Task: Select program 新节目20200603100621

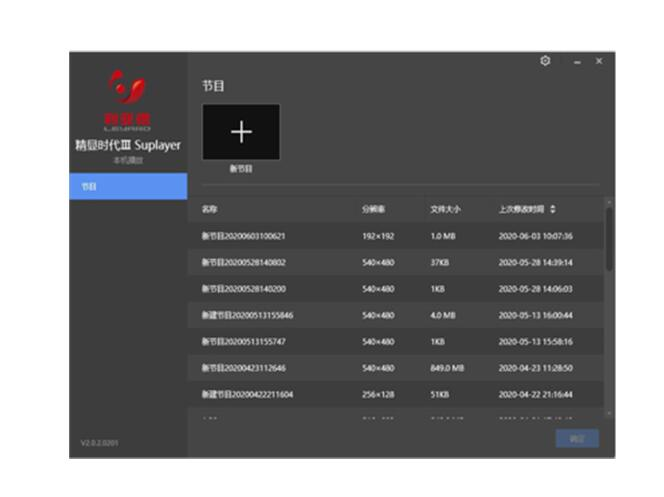Action: 243,236
